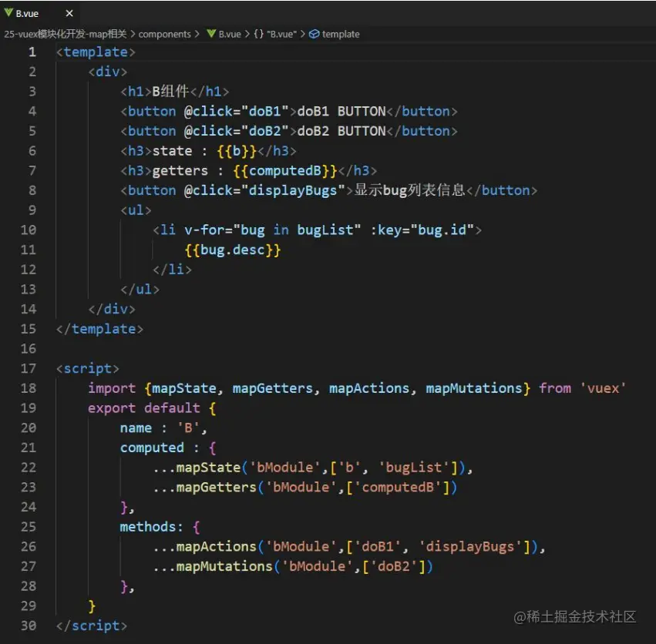Click the closing </template> tag
The width and height of the screenshot is (656, 644).
[99, 329]
